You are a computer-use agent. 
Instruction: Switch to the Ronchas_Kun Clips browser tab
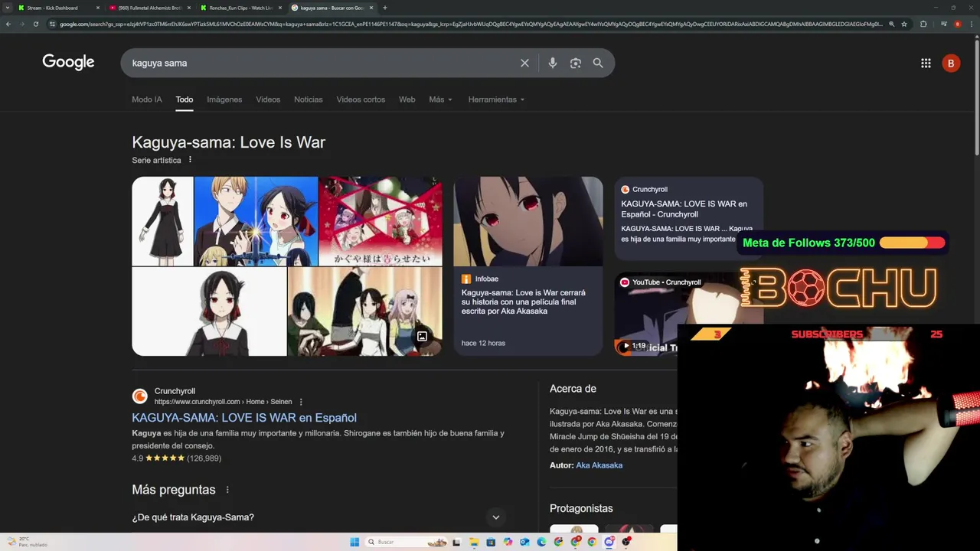point(240,8)
